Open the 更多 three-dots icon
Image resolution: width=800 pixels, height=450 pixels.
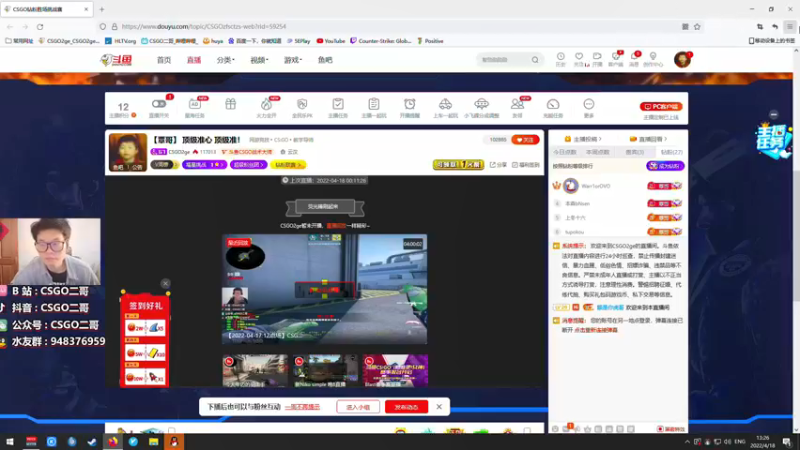[589, 104]
